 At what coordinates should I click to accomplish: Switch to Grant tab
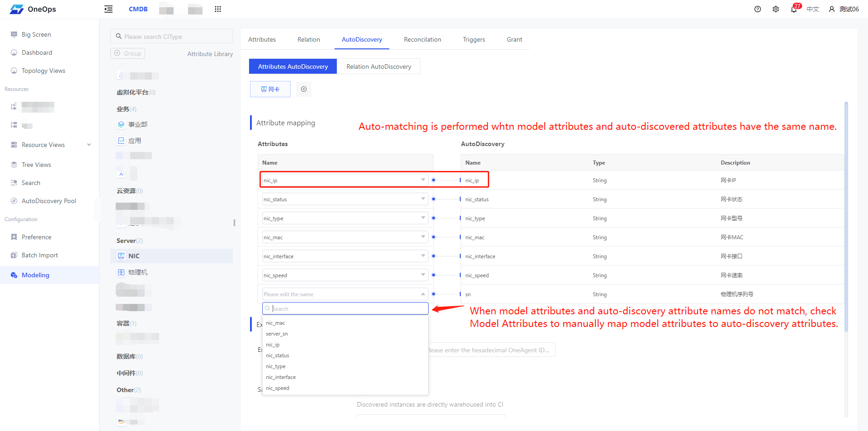(x=514, y=39)
